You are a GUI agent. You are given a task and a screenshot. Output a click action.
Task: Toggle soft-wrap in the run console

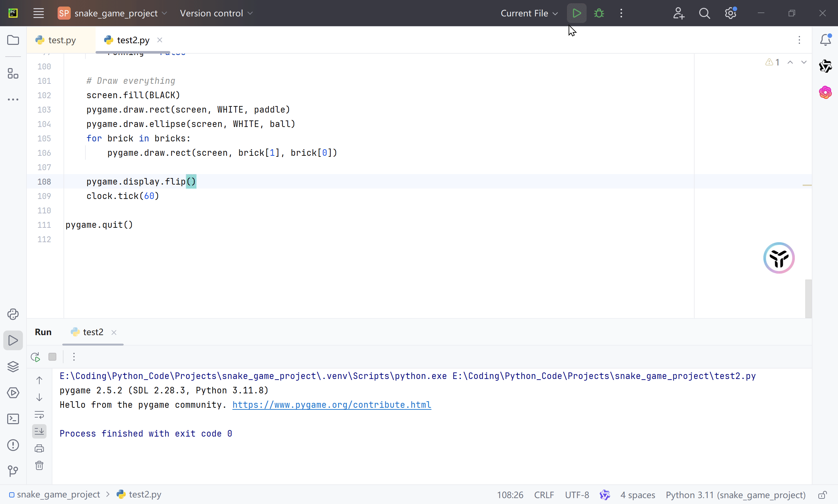pos(39,415)
